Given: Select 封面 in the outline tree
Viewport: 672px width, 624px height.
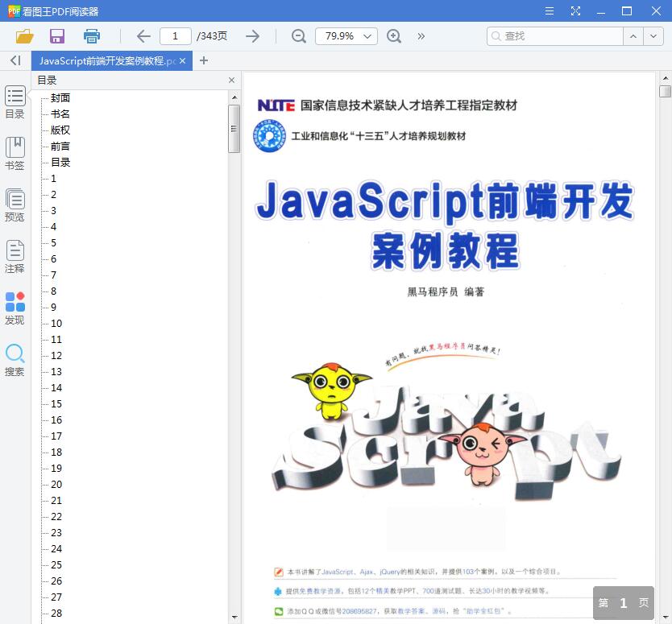Looking at the screenshot, I should 60,98.
